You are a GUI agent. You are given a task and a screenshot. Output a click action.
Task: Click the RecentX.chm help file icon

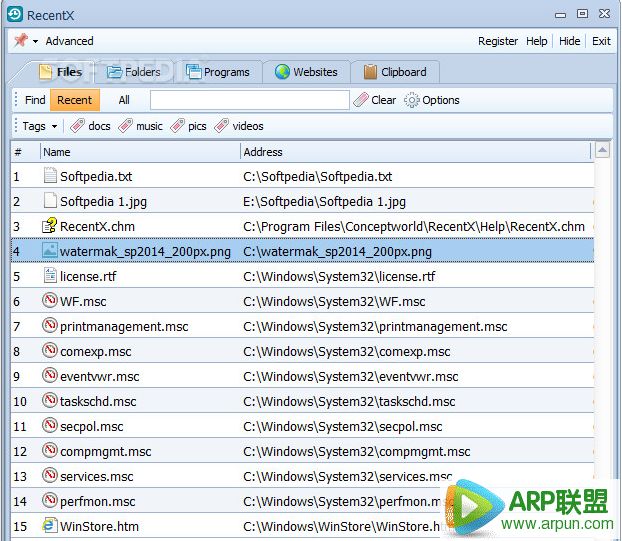tap(50, 225)
